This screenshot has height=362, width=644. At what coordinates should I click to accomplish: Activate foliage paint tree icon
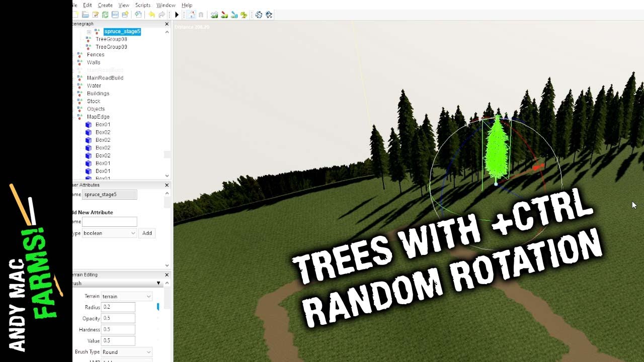244,15
